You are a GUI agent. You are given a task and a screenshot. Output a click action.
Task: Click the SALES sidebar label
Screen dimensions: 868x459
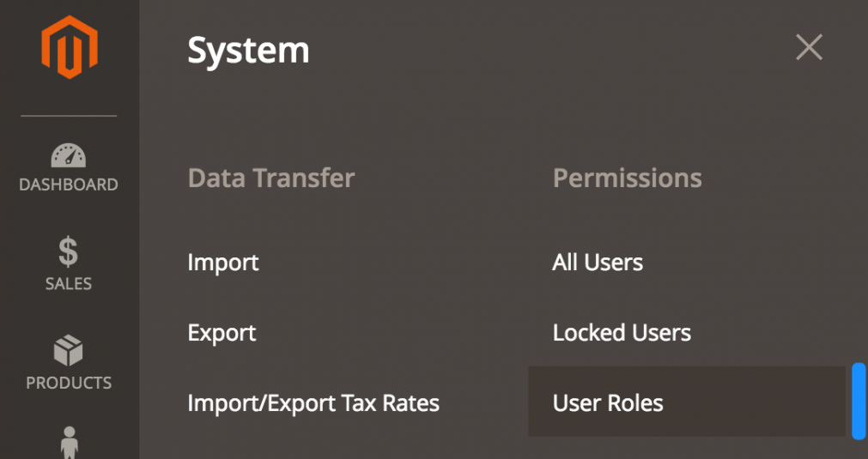coord(69,284)
